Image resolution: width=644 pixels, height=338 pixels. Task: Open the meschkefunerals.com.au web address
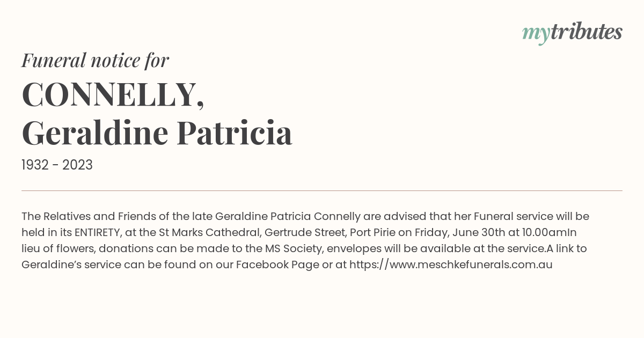point(451,264)
